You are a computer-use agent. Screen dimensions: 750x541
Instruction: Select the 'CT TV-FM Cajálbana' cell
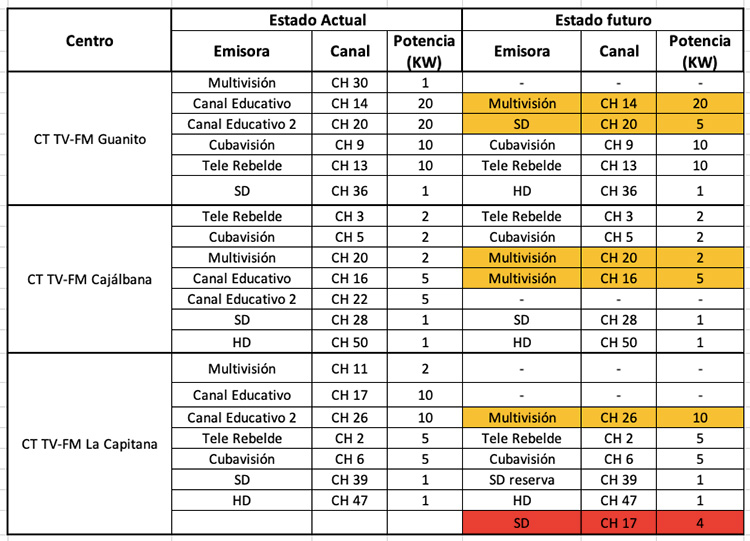89,279
